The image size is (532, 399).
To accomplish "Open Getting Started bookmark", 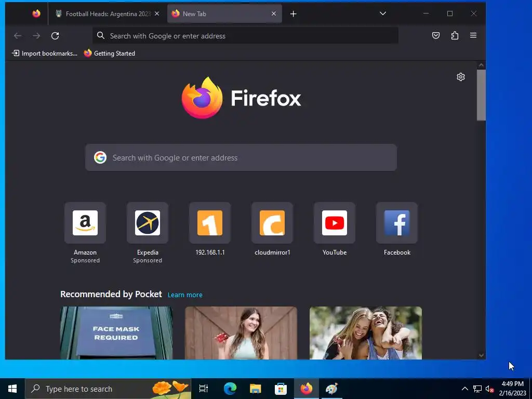I will point(110,54).
